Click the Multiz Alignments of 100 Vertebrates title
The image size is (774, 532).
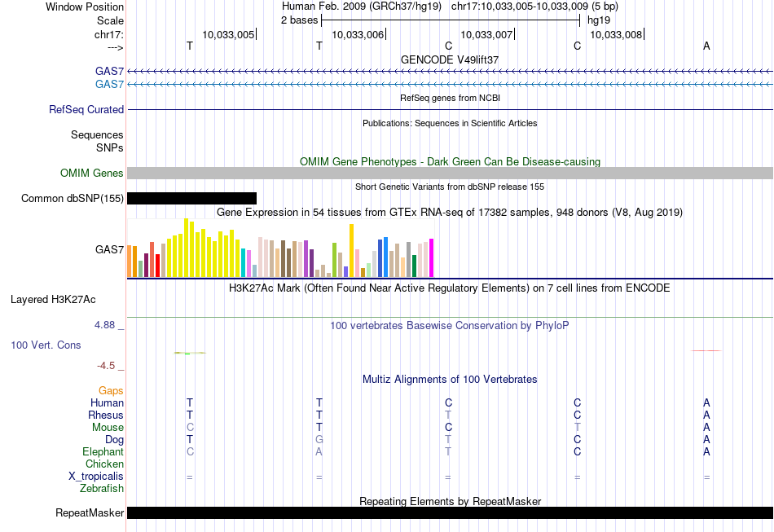click(x=450, y=379)
